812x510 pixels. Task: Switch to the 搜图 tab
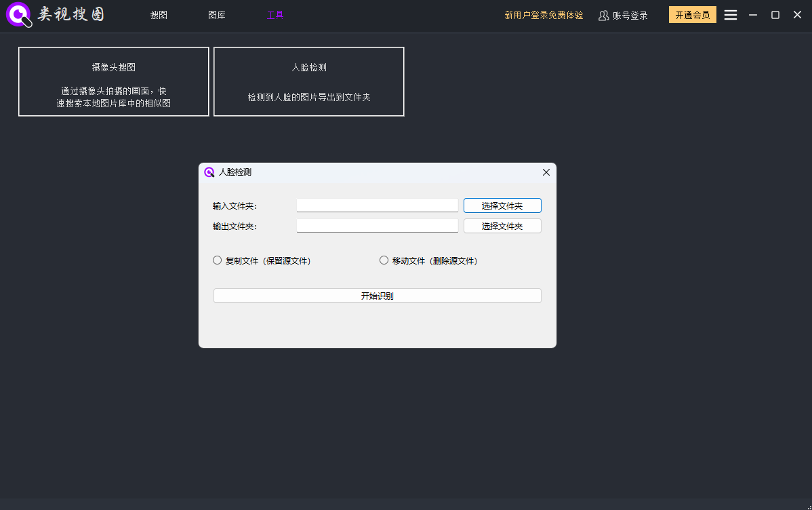[x=159, y=15]
